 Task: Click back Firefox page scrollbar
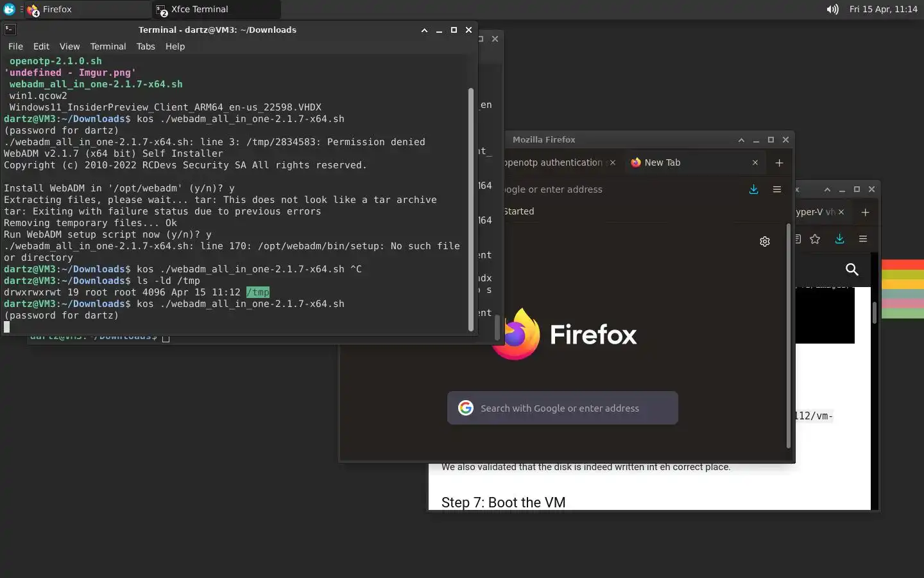(874, 312)
